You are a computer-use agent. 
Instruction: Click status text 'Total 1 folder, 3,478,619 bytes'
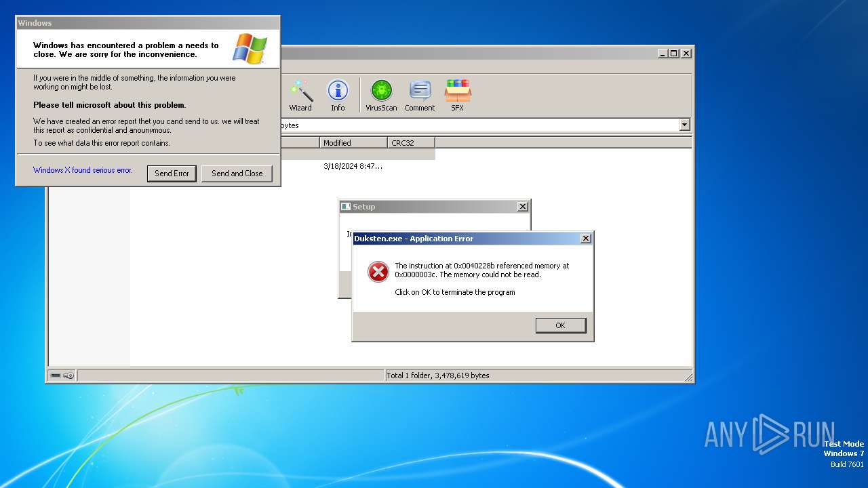click(437, 375)
